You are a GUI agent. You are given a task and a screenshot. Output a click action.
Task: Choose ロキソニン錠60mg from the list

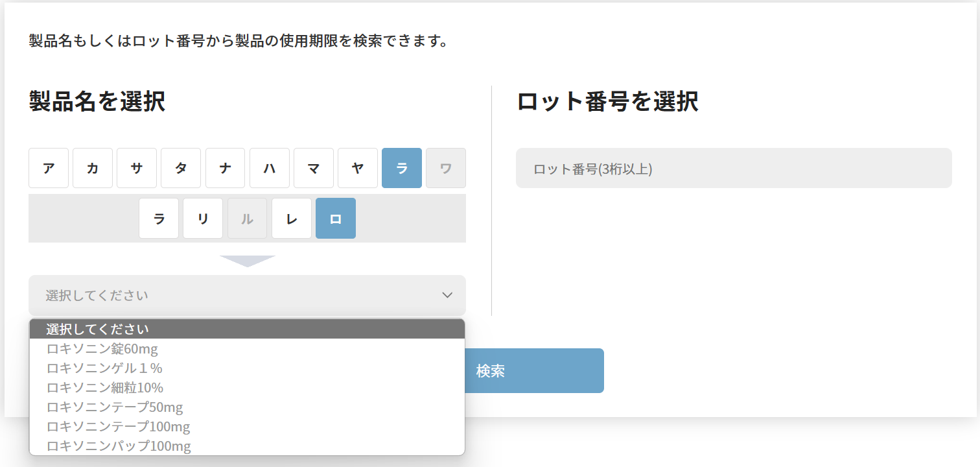point(247,349)
